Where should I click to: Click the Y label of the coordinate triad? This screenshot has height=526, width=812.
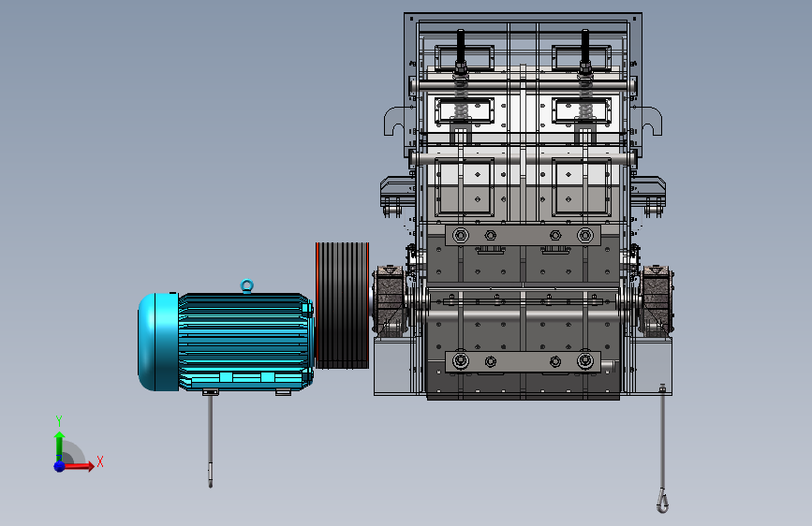click(x=59, y=420)
